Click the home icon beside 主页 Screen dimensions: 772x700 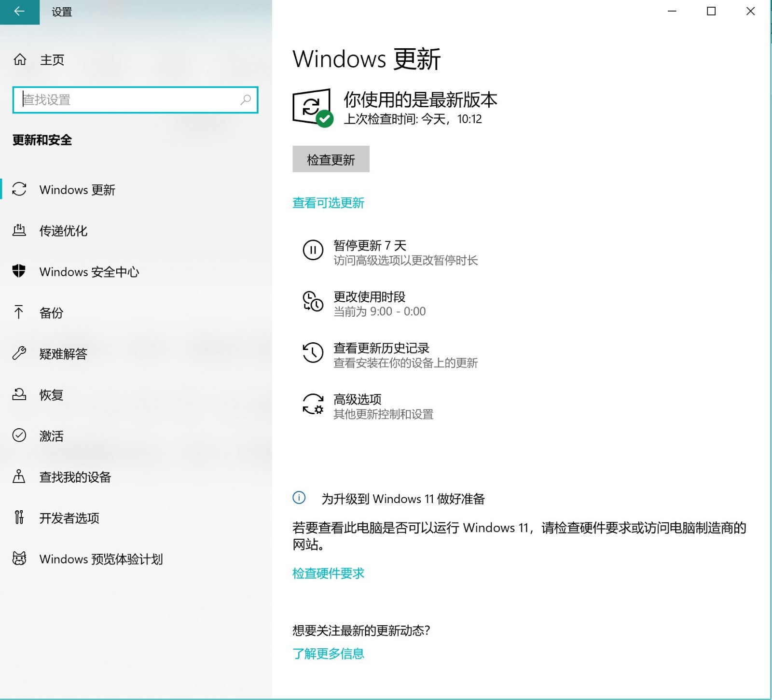click(x=20, y=59)
